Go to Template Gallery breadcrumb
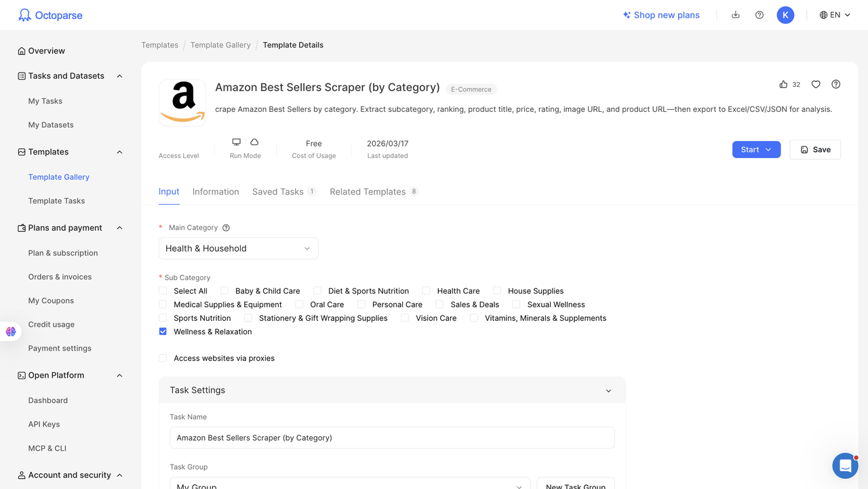This screenshot has height=489, width=868. tap(220, 45)
